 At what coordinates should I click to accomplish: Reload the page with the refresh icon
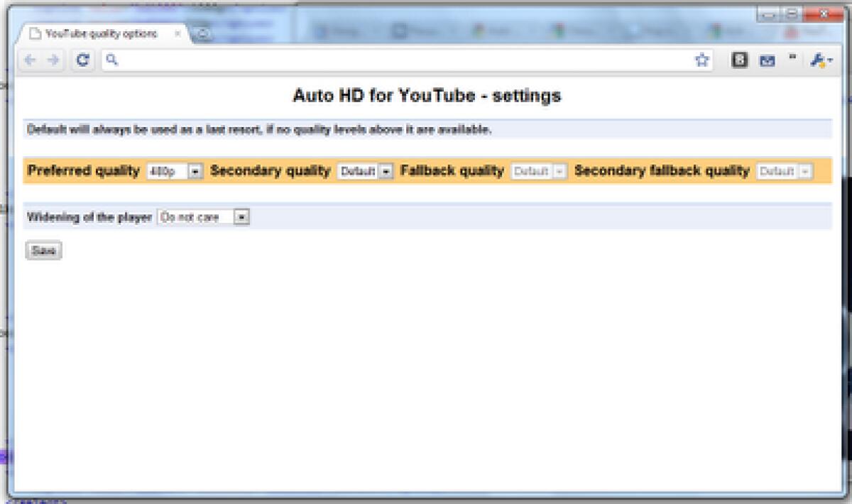click(82, 60)
